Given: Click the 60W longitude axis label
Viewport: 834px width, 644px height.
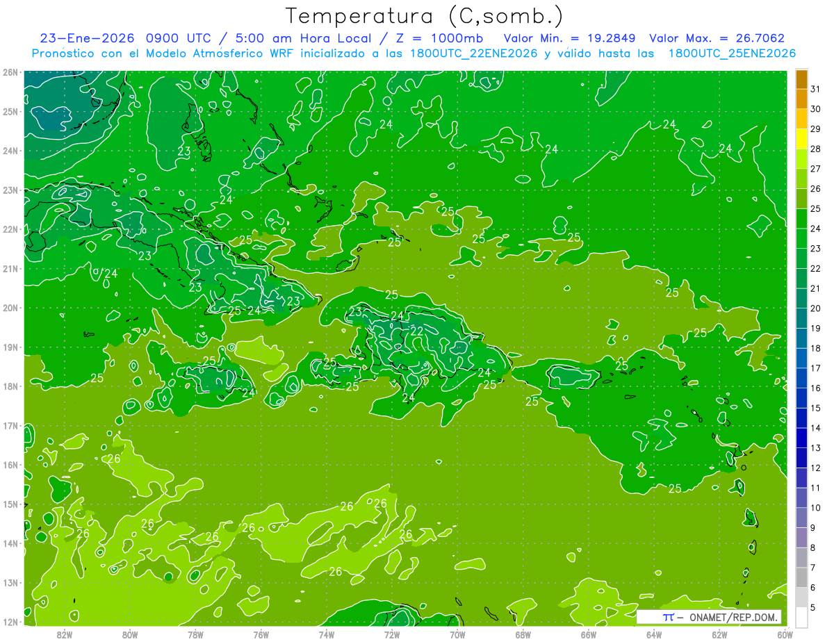Looking at the screenshot, I should [x=785, y=635].
